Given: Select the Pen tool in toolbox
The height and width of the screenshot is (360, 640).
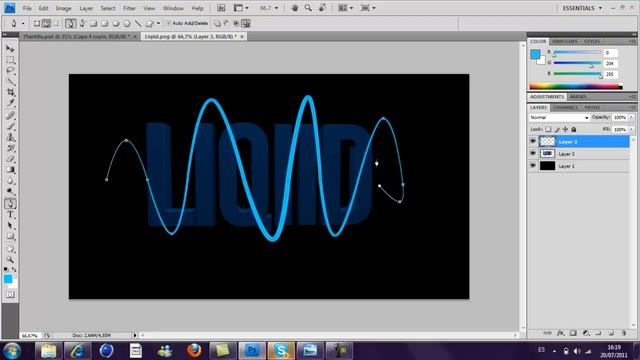Looking at the screenshot, I should 10,203.
